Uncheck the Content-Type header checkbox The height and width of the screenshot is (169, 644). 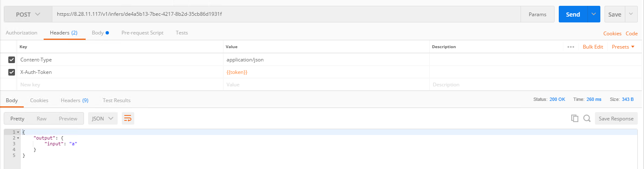pos(12,60)
